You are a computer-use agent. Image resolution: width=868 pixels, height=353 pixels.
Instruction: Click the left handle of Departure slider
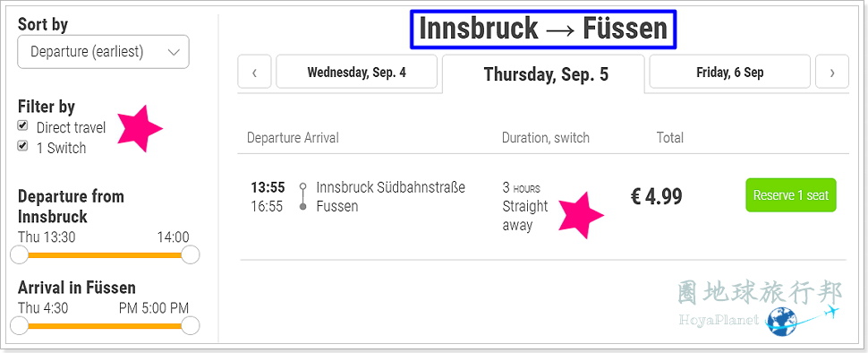20,255
